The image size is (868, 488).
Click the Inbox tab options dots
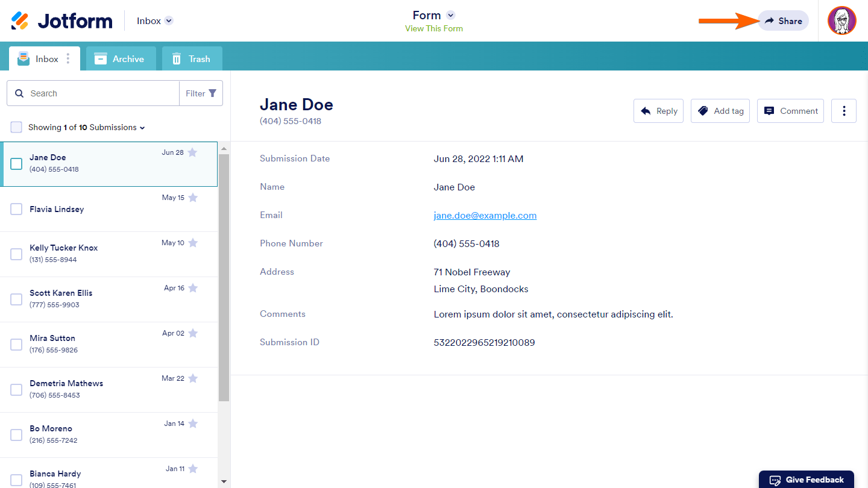click(x=68, y=58)
